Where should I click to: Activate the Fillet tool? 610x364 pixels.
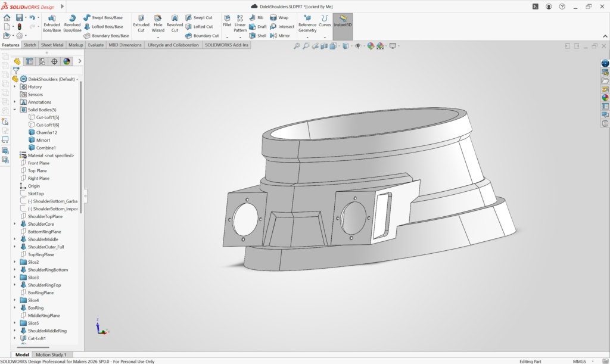[227, 21]
